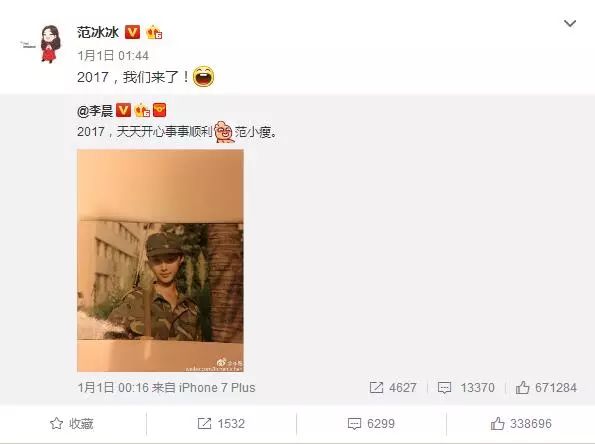Open the post timestamp 1月1日 01:44
The image size is (595, 444).
[113, 56]
